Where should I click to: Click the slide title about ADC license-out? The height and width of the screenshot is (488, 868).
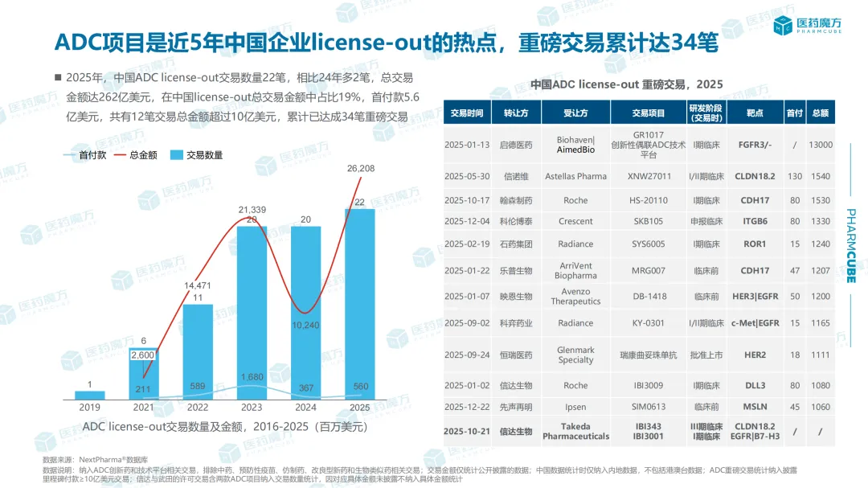pyautogui.click(x=386, y=42)
